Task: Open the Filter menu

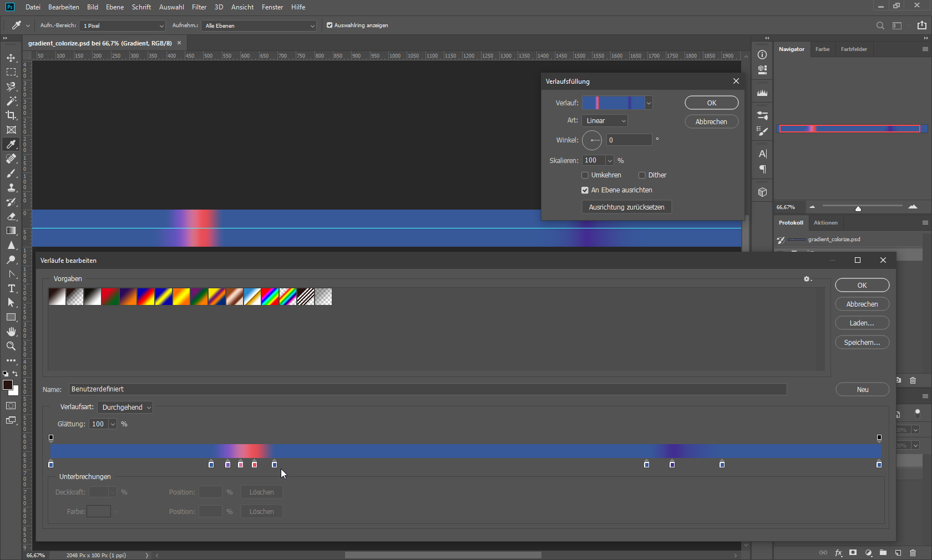Action: (199, 7)
